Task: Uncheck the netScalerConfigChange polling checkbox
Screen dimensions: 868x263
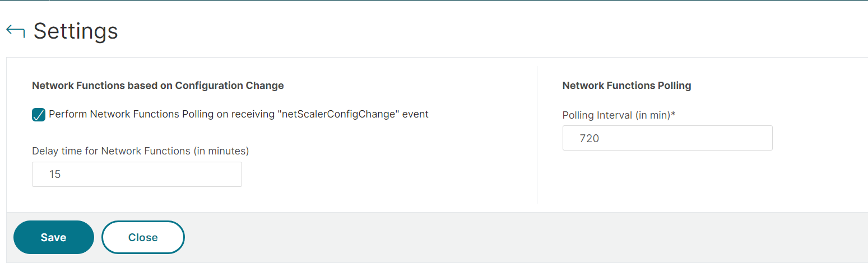Action: 39,115
